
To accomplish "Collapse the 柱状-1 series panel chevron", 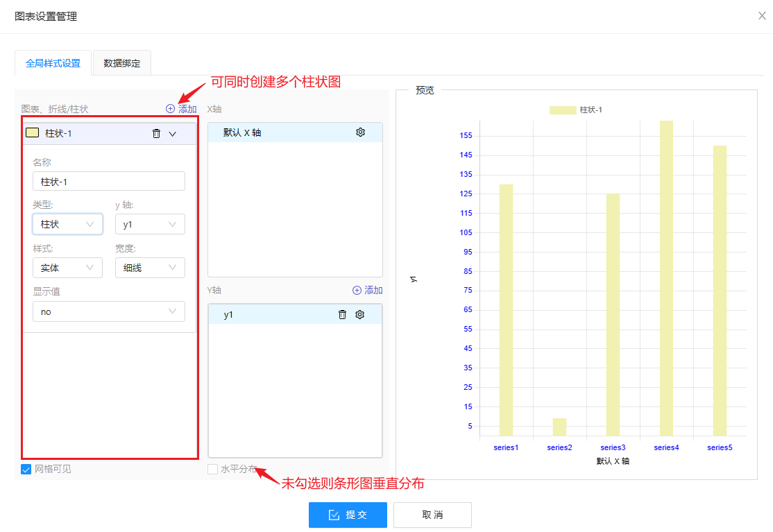I will click(x=173, y=133).
